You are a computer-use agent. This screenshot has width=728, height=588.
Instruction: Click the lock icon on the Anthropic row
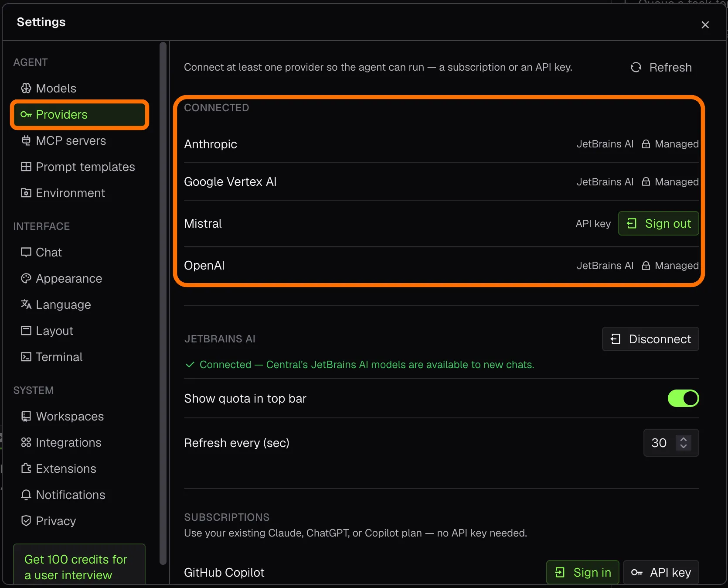tap(646, 144)
